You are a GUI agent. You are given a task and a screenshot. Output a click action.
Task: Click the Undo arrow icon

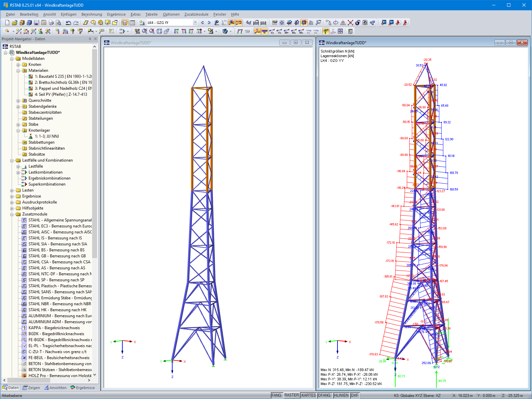coord(68,23)
